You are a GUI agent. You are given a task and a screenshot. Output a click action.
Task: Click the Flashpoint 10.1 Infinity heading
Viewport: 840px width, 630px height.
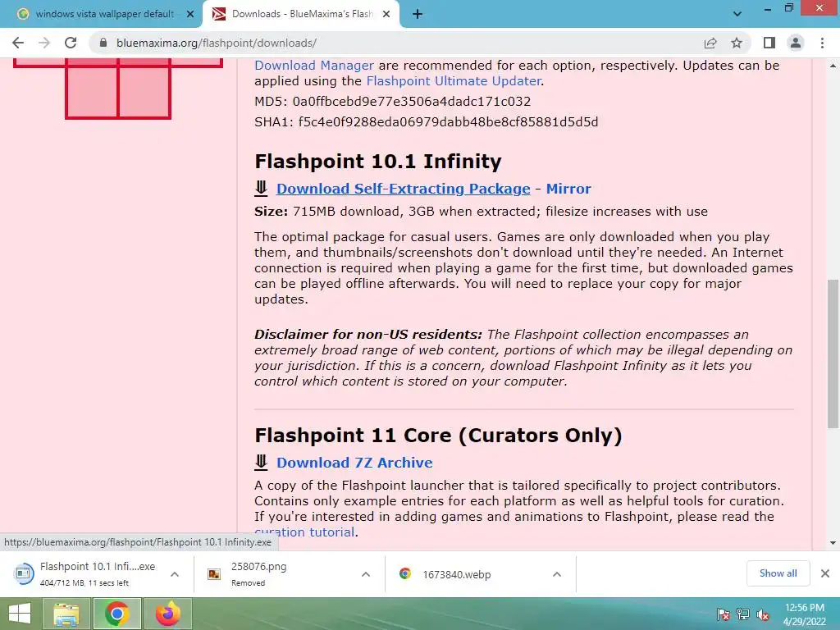(378, 162)
